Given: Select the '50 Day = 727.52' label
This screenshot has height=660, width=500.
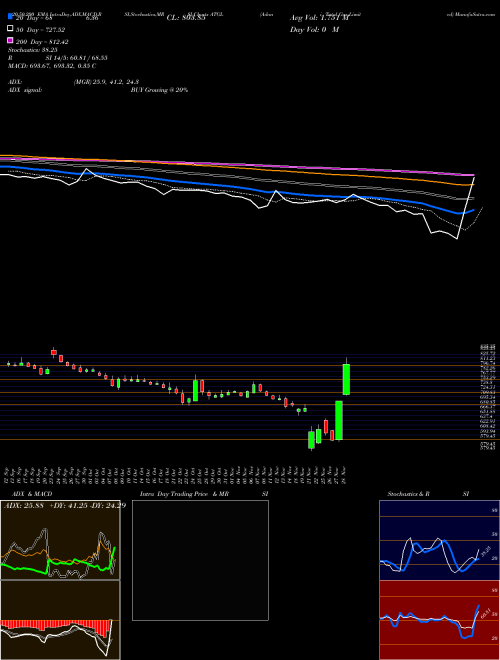Looking at the screenshot, I should pyautogui.click(x=40, y=30).
